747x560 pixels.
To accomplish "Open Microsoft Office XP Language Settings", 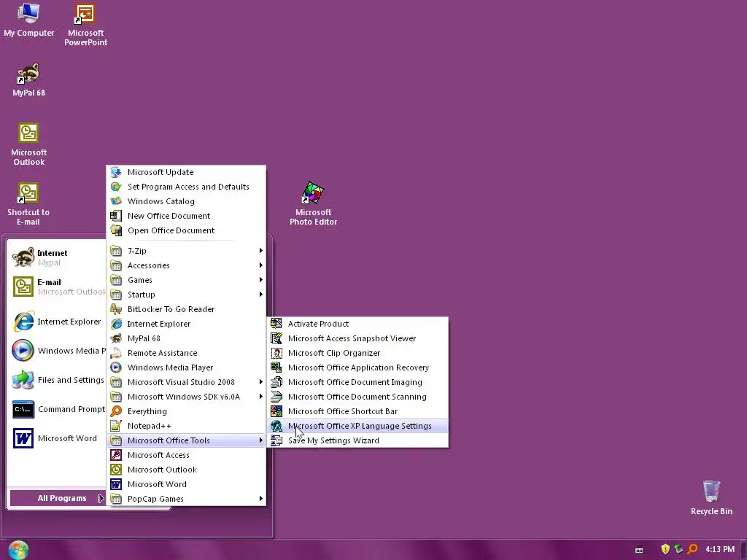I will coord(357,426).
